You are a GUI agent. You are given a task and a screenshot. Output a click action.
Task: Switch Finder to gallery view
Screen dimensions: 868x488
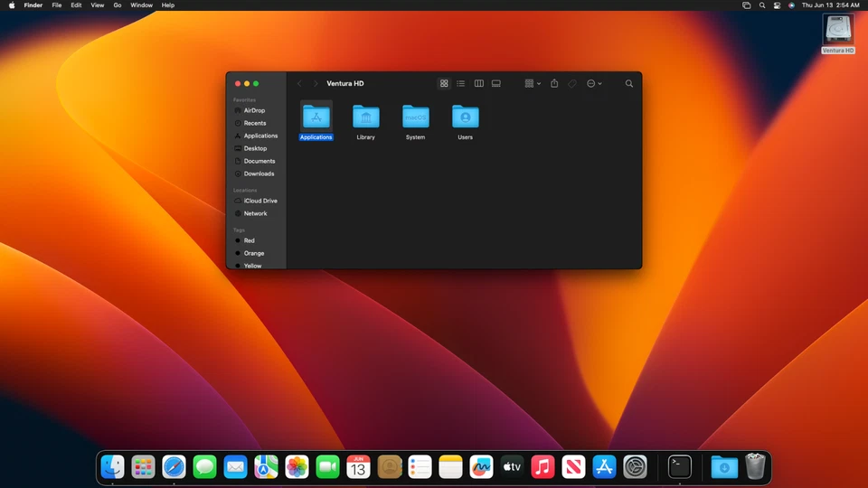496,83
